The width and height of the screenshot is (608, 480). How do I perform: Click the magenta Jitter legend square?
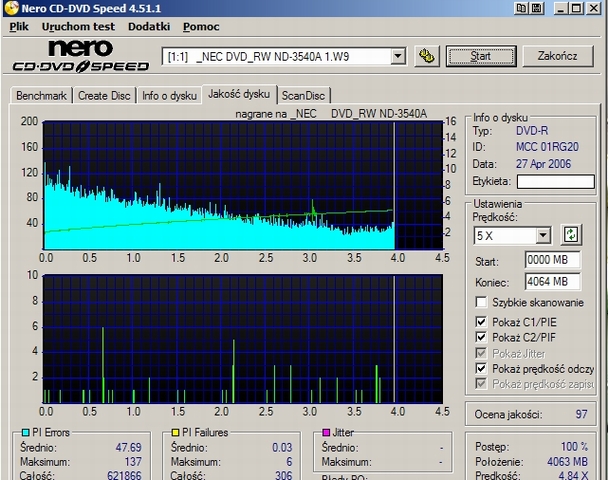coord(326,432)
